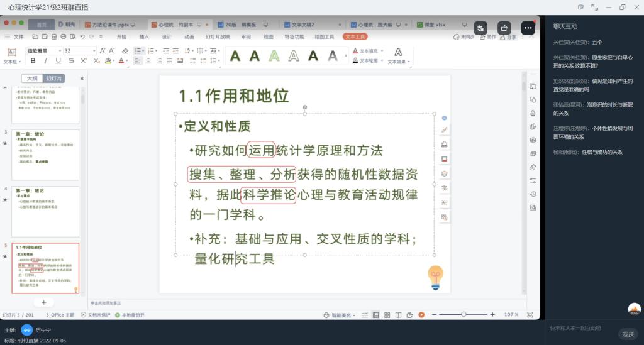
Task: Select slide 3 thumbnail 第一章：绪论
Action: (45, 154)
